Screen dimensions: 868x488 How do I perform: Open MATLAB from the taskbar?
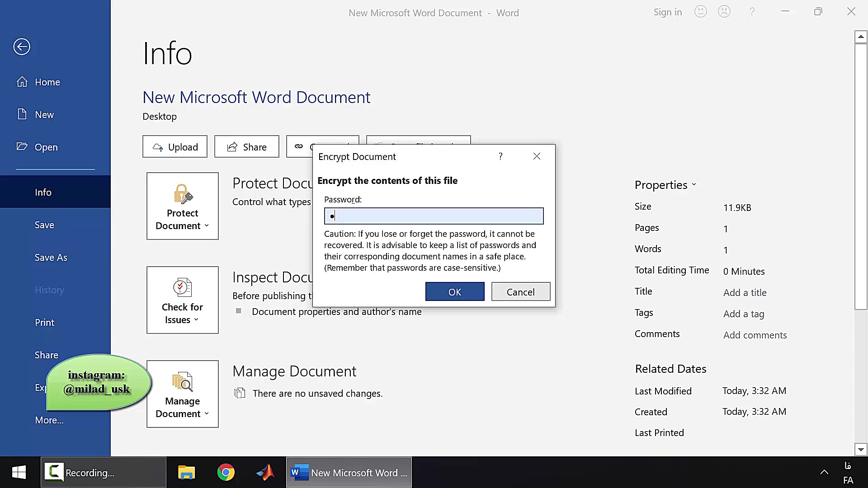(265, 473)
